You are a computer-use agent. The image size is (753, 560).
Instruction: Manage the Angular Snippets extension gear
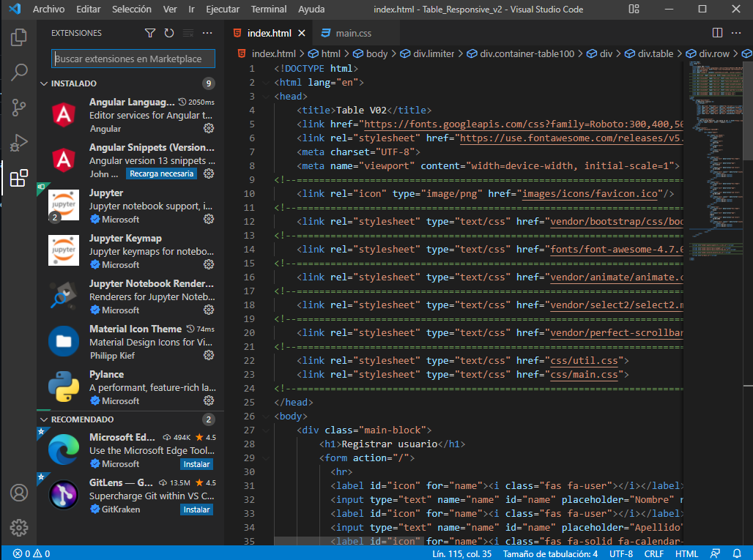pyautogui.click(x=209, y=173)
